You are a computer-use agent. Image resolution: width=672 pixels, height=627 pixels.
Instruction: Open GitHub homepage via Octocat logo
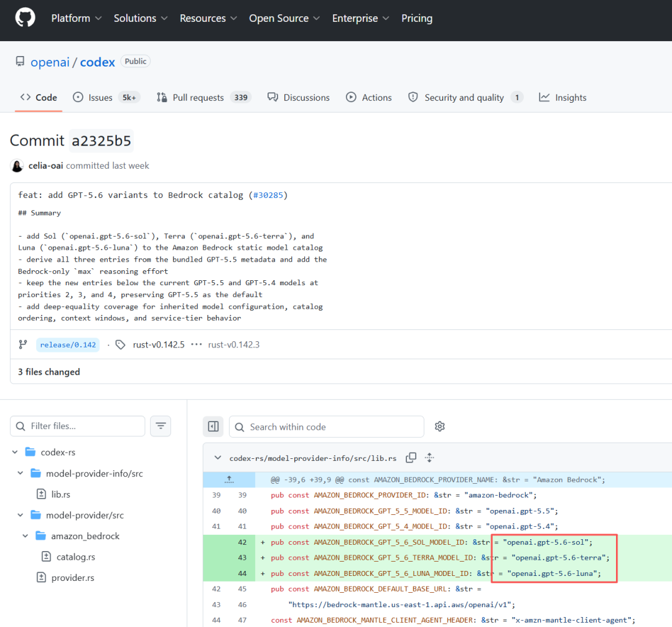(x=26, y=19)
